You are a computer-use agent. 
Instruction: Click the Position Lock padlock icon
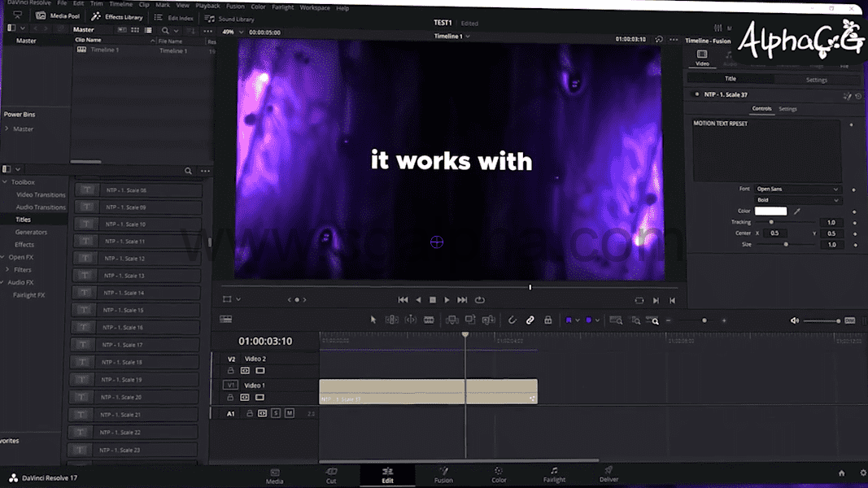(x=547, y=320)
